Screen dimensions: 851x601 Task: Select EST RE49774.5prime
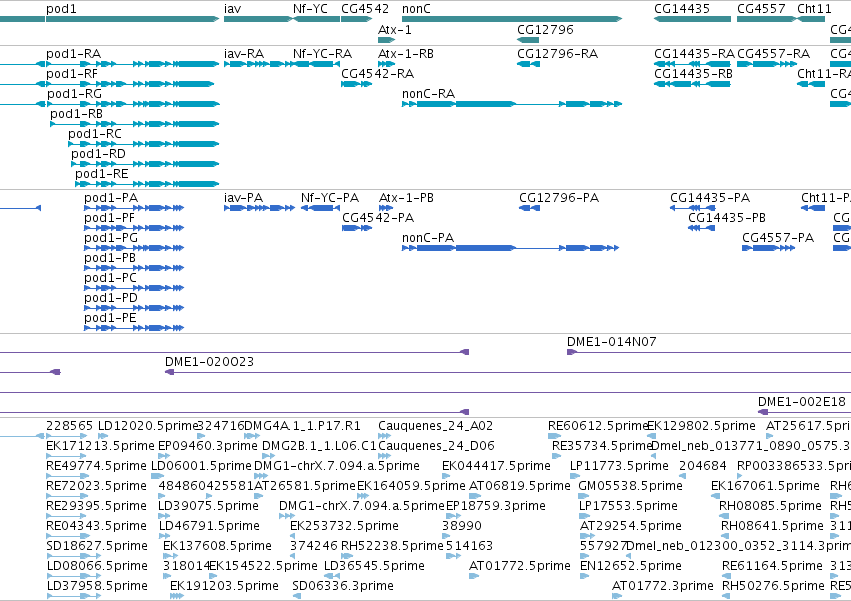click(x=67, y=476)
